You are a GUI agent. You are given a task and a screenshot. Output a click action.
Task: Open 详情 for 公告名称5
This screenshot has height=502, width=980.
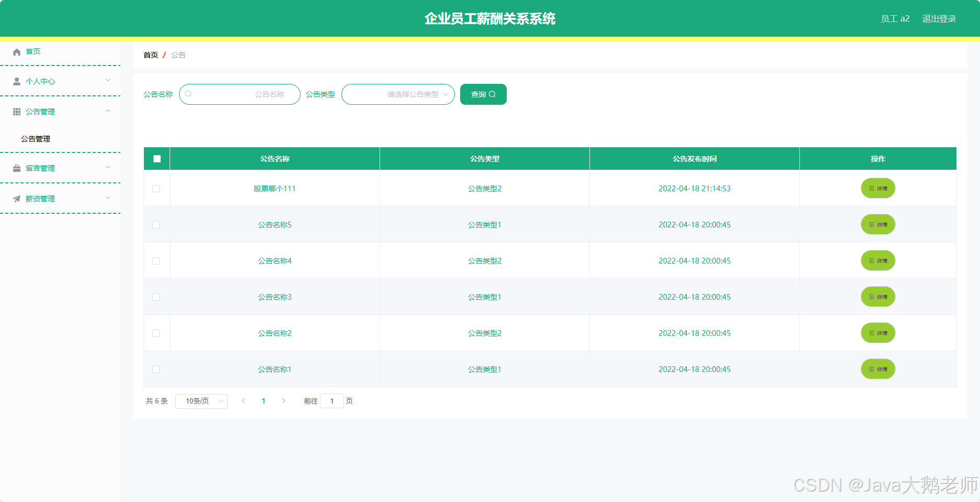[878, 225]
